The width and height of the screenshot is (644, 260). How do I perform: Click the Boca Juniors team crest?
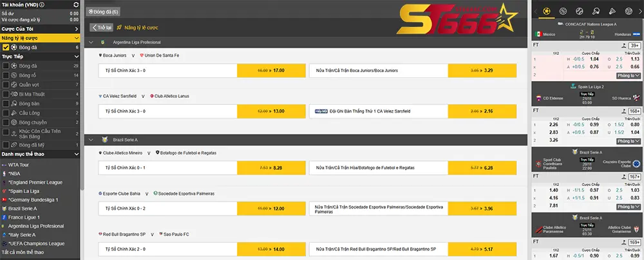[100, 55]
